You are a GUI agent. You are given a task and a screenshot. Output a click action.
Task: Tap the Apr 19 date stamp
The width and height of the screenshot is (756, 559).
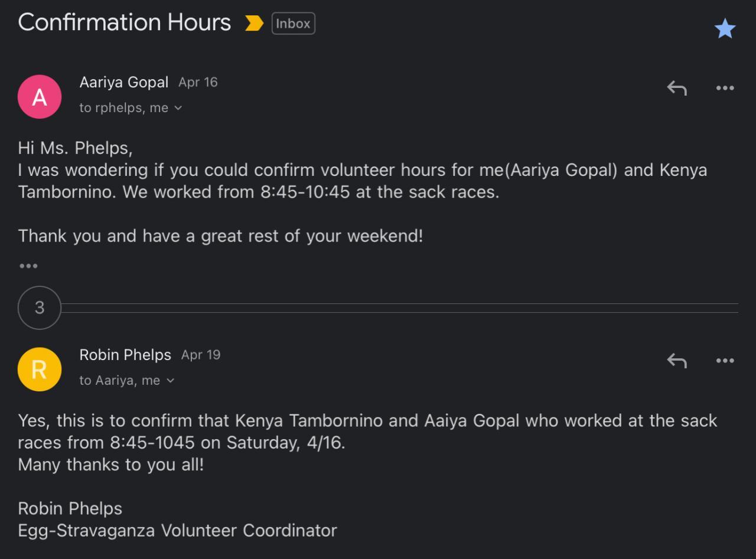pyautogui.click(x=201, y=355)
